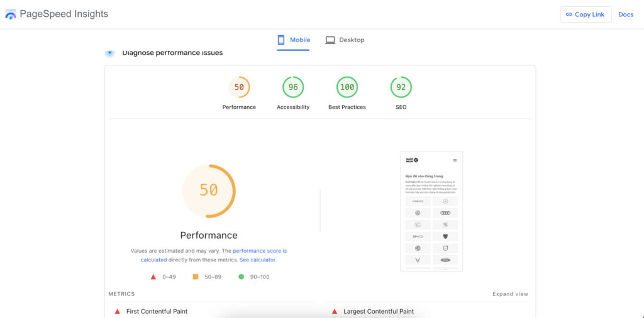Click the red triangle 0–49 legend icon
The width and height of the screenshot is (644, 318).
(153, 277)
